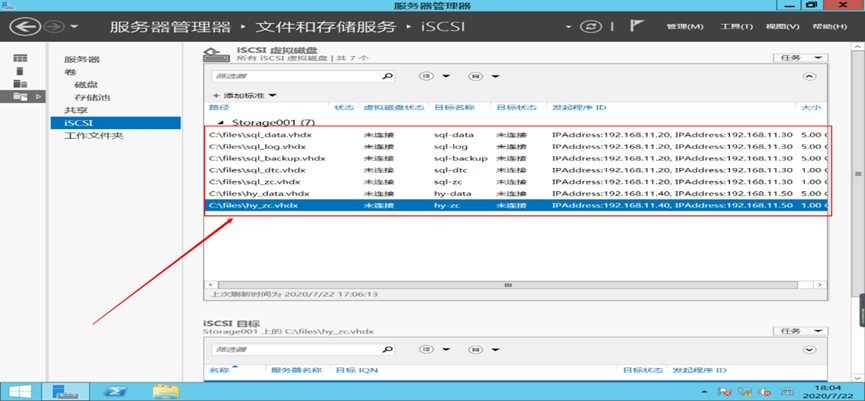The width and height of the screenshot is (865, 401).
Task: Open the Windows Start button
Action: click(19, 391)
